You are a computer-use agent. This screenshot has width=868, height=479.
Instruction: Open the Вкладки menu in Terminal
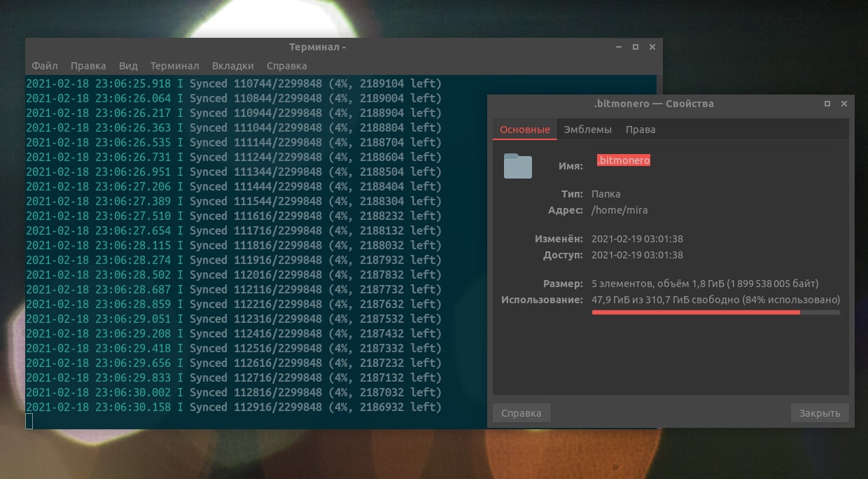[x=232, y=66]
